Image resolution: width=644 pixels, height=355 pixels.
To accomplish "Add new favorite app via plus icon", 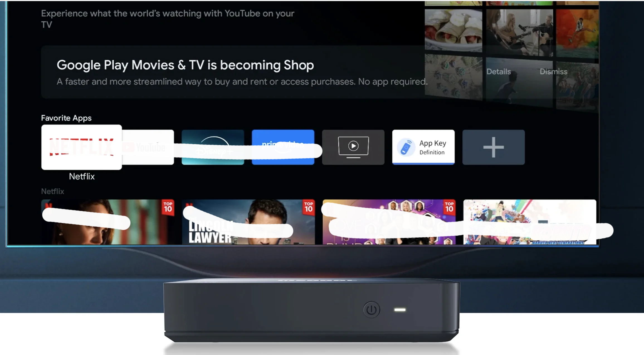I will 493,147.
